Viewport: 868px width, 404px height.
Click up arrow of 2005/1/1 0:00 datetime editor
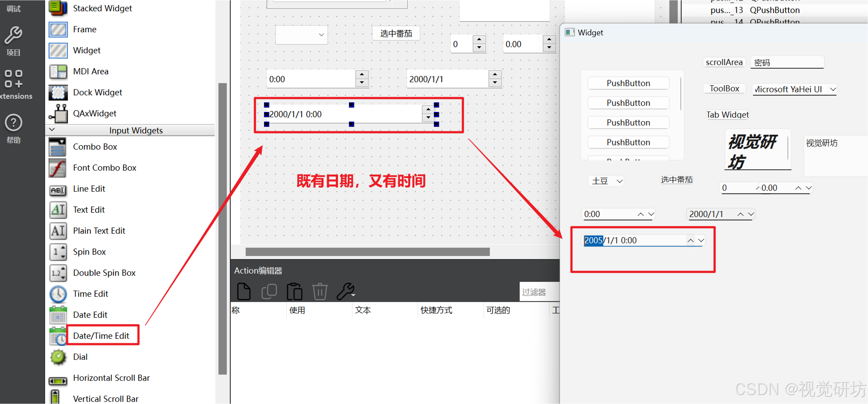(691, 241)
